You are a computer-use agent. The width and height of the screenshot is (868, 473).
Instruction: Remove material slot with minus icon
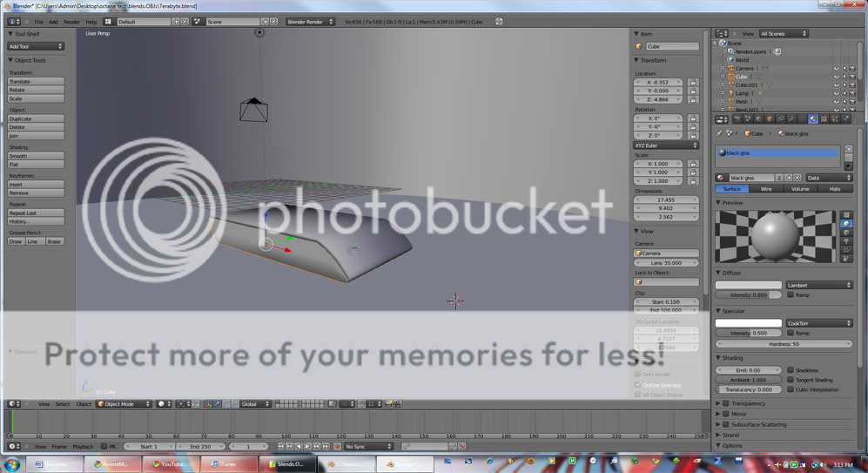click(x=849, y=158)
